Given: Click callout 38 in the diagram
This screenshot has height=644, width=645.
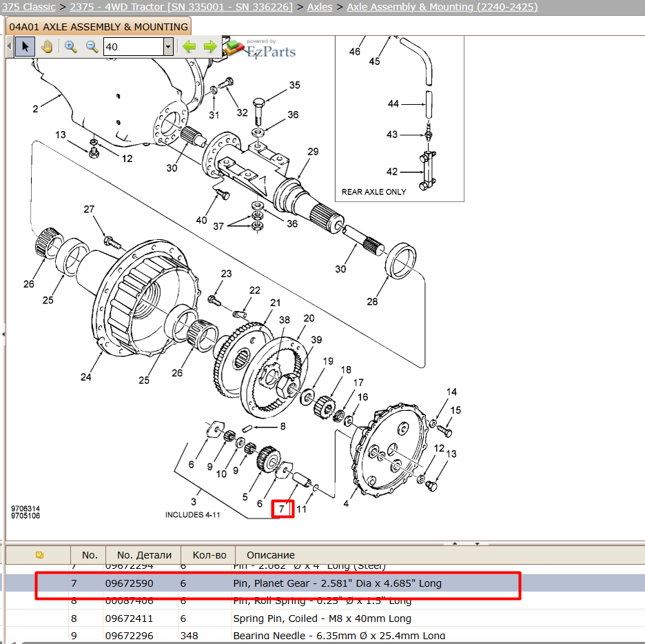Looking at the screenshot, I should [284, 320].
